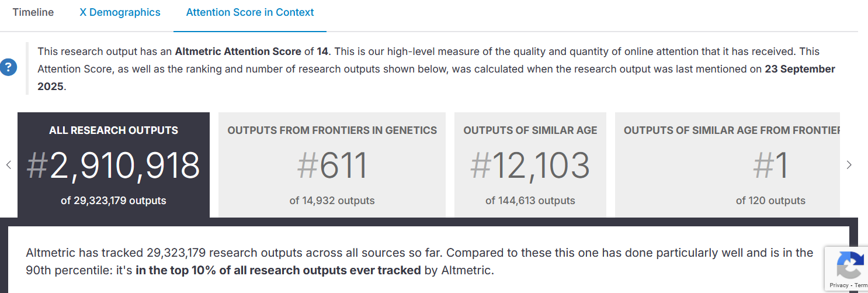Screen dimensions: 868x293
Task: Click the right carousel arrow
Action: (849, 165)
